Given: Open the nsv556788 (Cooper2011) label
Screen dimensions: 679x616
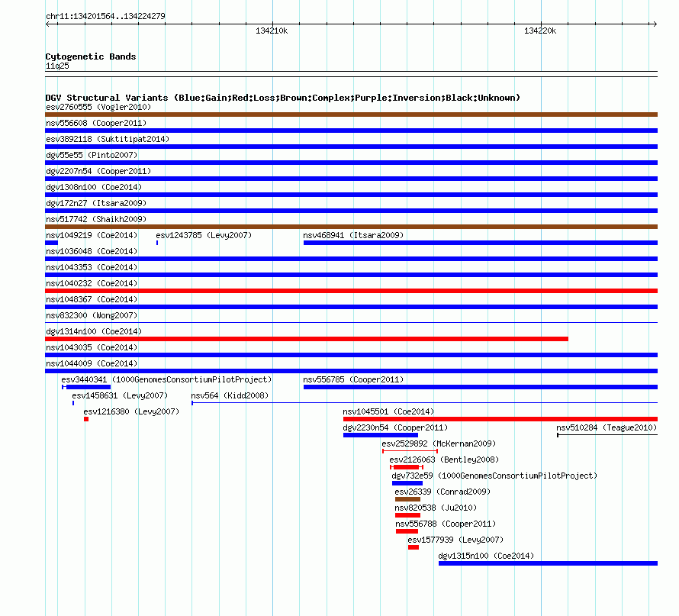Looking at the screenshot, I should (445, 524).
